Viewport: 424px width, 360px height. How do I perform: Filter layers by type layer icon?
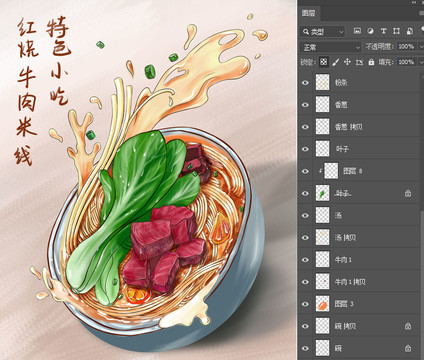pyautogui.click(x=383, y=31)
